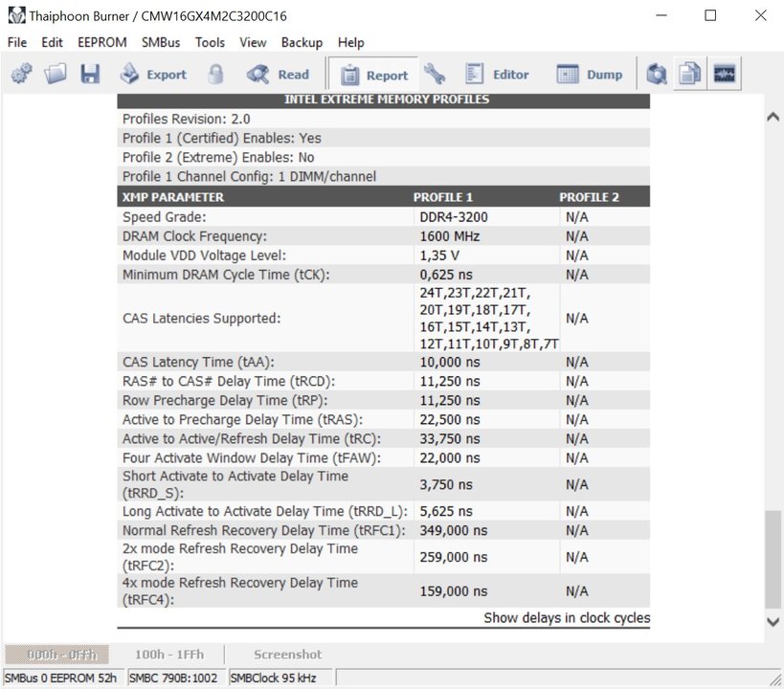Click the Thaiphoon Burner title bar icon
The image size is (784, 689).
(16, 15)
